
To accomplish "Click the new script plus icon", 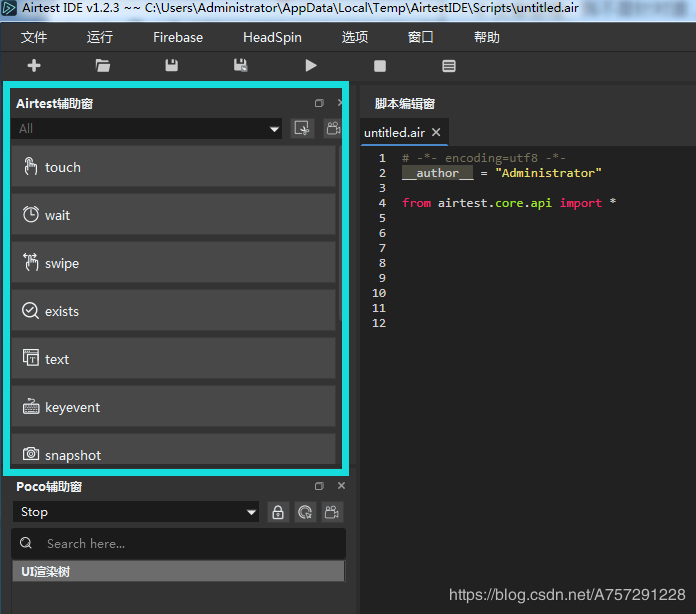I will (x=34, y=66).
